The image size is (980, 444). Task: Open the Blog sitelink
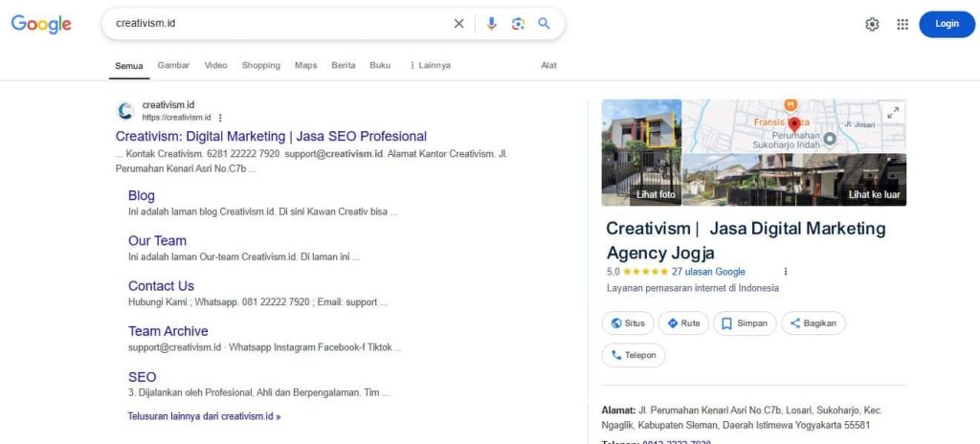pos(142,196)
